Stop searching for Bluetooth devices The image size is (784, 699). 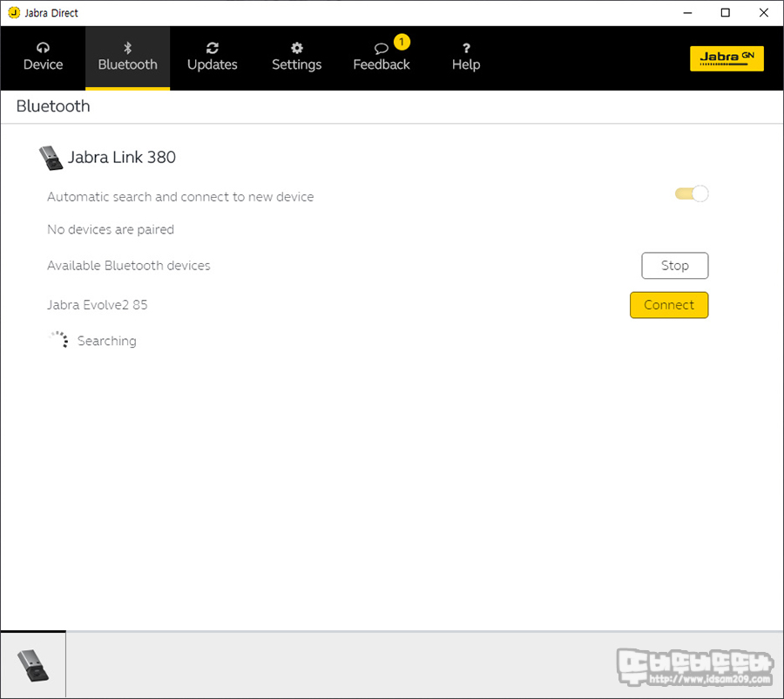(x=674, y=265)
